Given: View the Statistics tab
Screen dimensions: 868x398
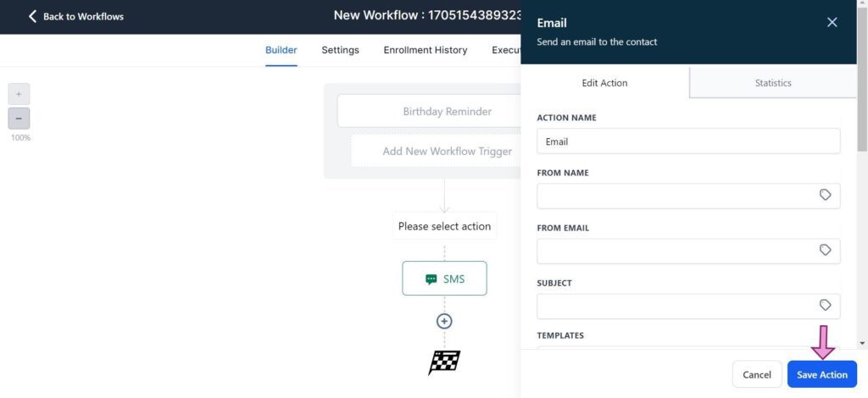Looking at the screenshot, I should [773, 83].
